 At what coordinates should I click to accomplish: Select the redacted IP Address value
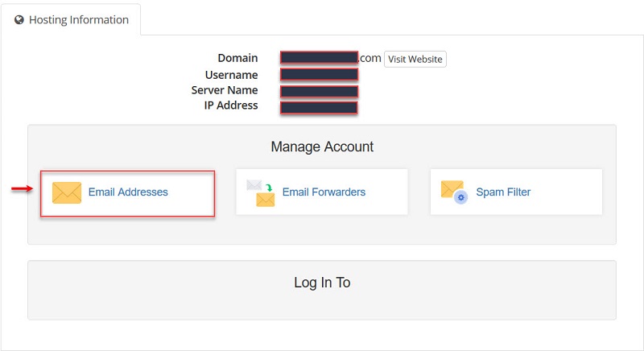tap(319, 107)
